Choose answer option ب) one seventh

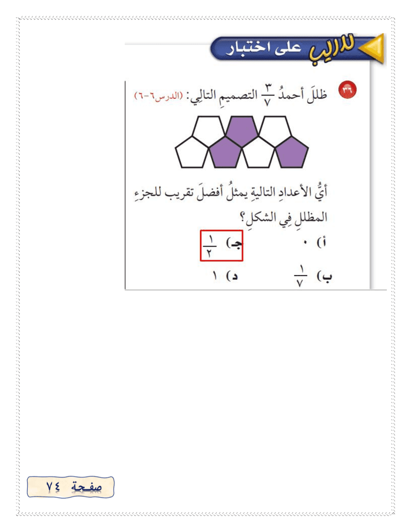click(313, 276)
